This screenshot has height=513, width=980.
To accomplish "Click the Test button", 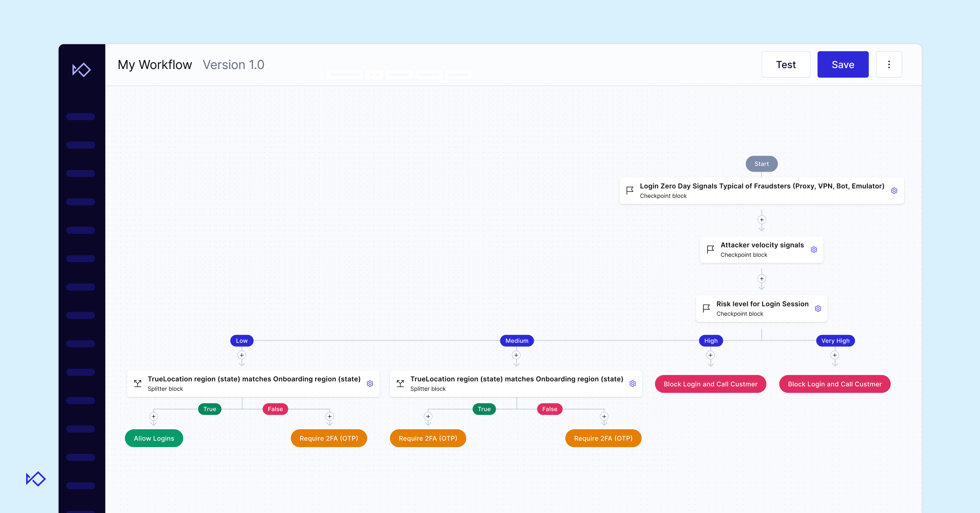I will (786, 65).
